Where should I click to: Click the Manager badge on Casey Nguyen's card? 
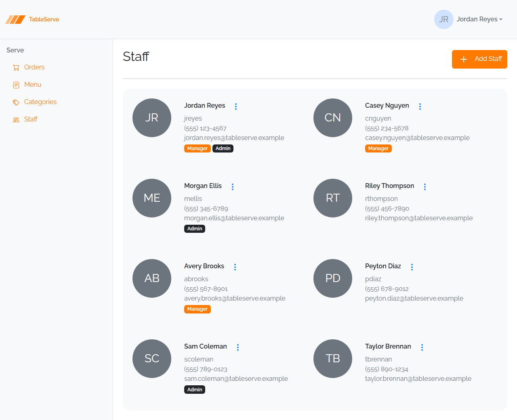[378, 148]
